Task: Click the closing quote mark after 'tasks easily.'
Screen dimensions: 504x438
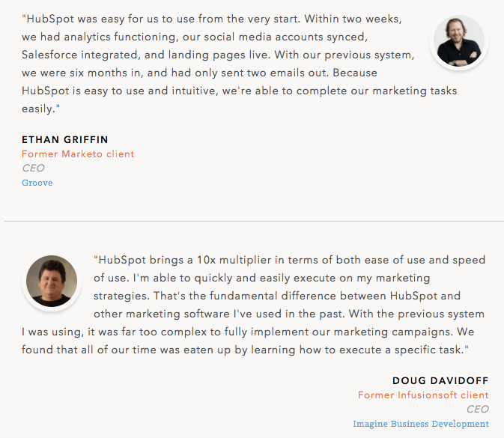Action: coord(58,109)
